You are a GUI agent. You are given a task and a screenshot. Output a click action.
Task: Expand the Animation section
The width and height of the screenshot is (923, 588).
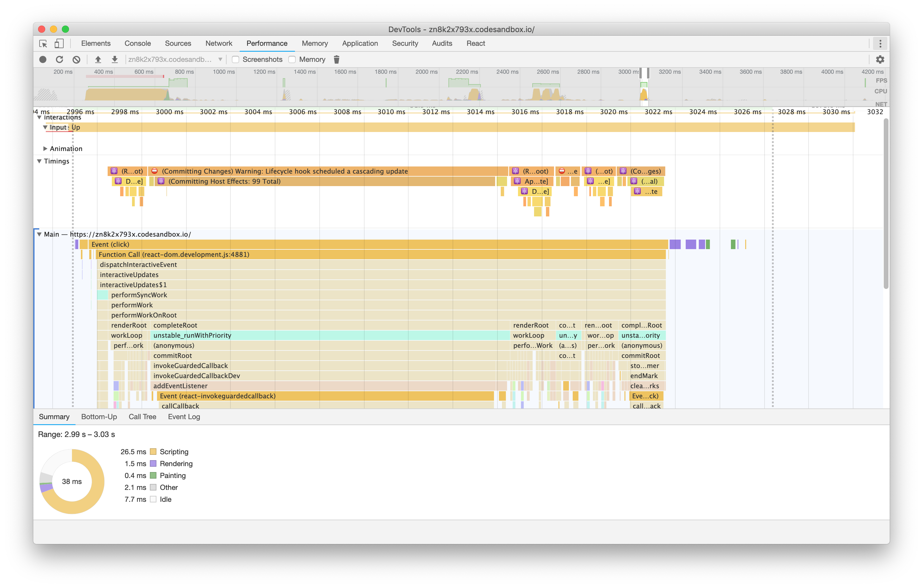[x=45, y=149]
